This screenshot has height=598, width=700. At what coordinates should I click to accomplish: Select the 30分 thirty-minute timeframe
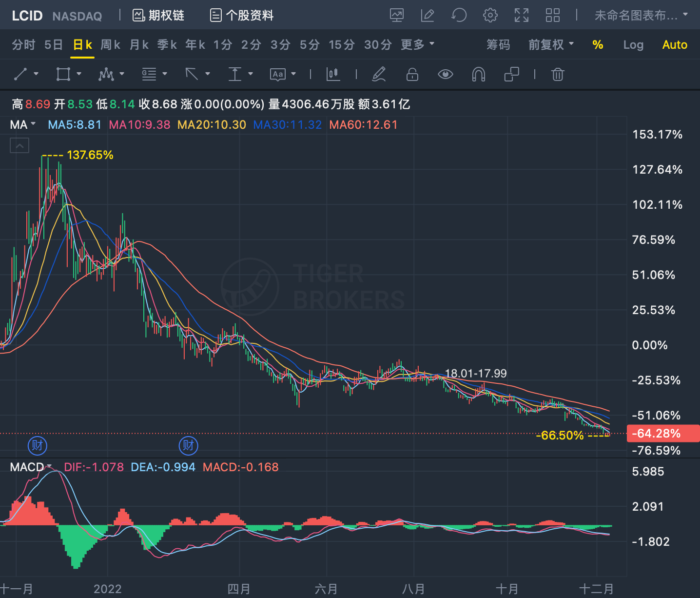tap(378, 45)
